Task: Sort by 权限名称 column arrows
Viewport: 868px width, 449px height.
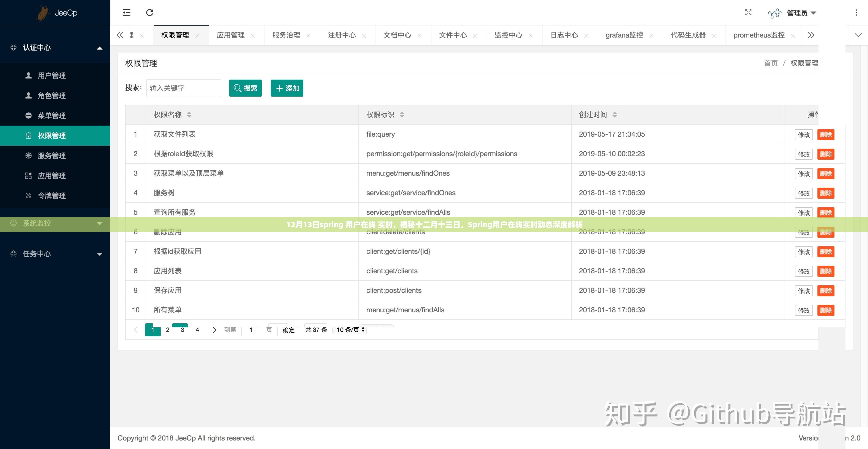Action: (189, 115)
